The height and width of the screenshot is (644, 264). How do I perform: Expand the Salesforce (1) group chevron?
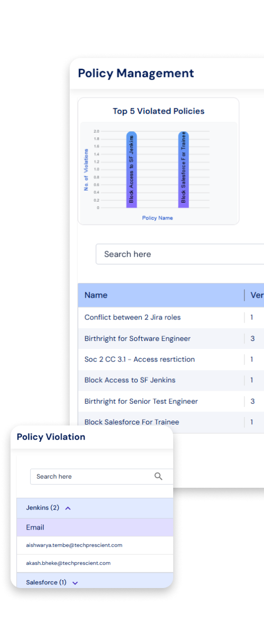(x=75, y=583)
